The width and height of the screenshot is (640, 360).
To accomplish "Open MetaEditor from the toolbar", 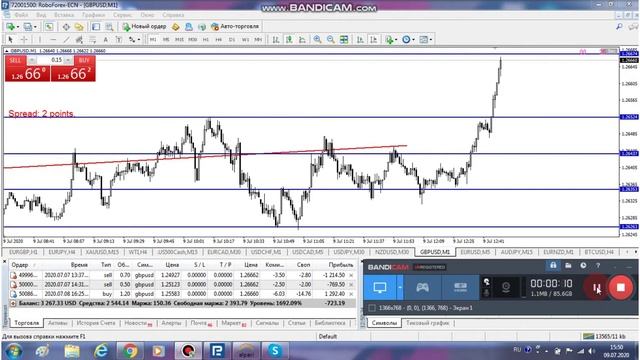I will coord(176,27).
